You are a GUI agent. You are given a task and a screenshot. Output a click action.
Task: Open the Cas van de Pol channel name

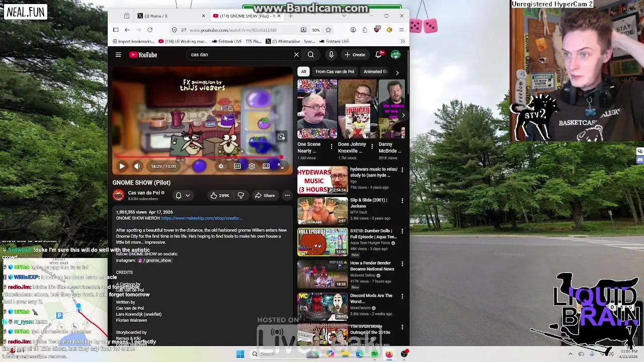[143, 193]
